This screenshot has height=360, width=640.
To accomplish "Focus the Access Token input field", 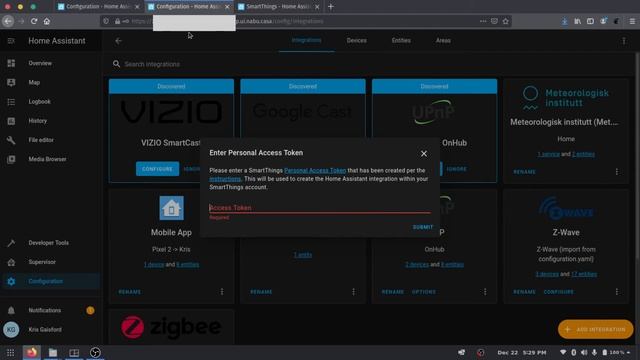I will click(x=320, y=208).
